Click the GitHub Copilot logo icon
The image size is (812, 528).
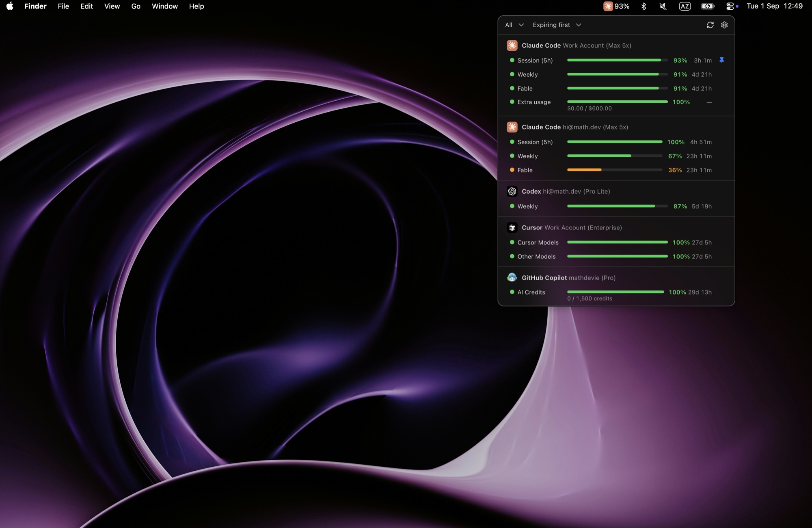(x=512, y=277)
